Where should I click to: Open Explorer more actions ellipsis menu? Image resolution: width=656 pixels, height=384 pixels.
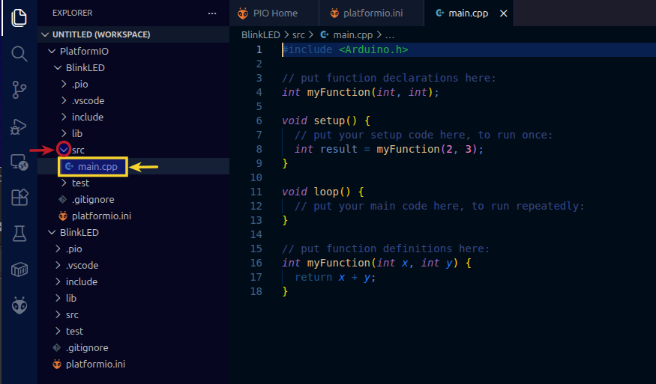click(x=212, y=13)
